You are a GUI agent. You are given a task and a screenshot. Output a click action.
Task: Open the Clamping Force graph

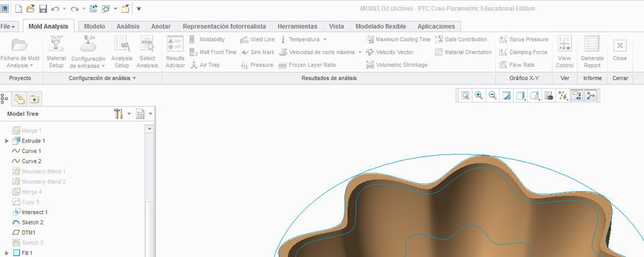click(523, 52)
